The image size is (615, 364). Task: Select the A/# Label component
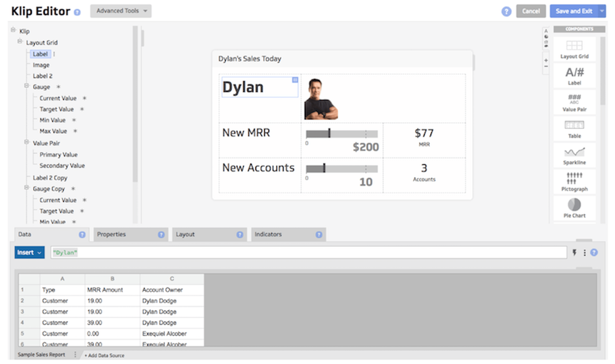(x=574, y=75)
